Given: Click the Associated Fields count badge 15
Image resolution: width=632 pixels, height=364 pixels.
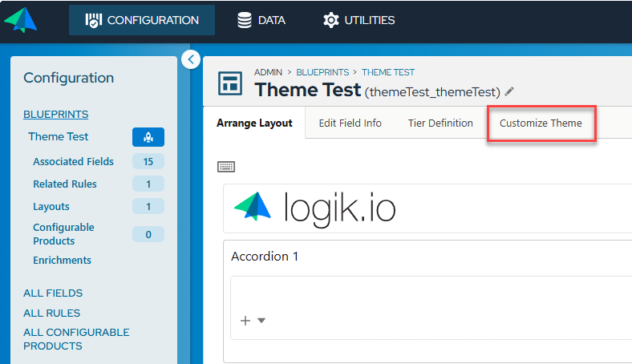Looking at the screenshot, I should click(x=148, y=162).
